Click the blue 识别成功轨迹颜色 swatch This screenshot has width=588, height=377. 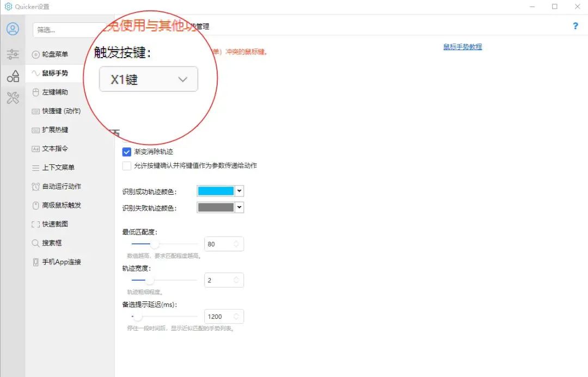216,191
